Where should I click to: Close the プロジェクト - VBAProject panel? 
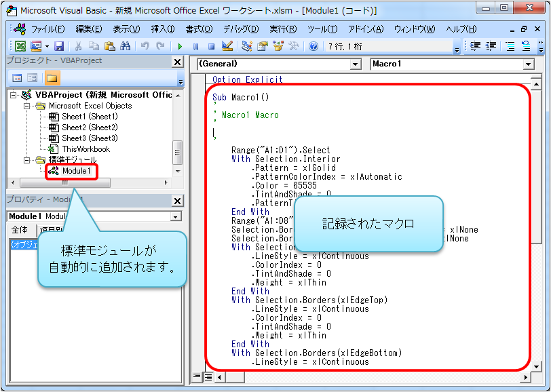tap(178, 62)
